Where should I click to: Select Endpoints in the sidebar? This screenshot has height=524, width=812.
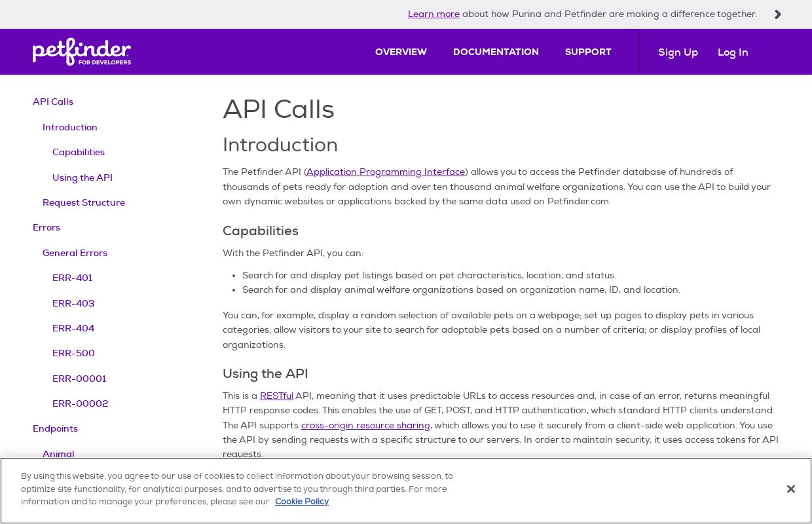click(55, 428)
